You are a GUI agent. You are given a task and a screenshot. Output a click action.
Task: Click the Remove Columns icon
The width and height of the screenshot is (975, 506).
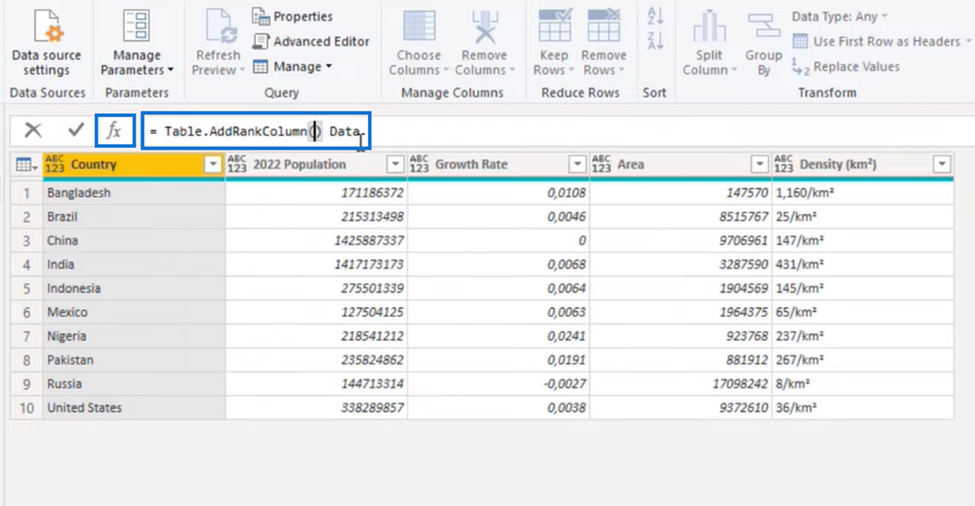(x=484, y=26)
